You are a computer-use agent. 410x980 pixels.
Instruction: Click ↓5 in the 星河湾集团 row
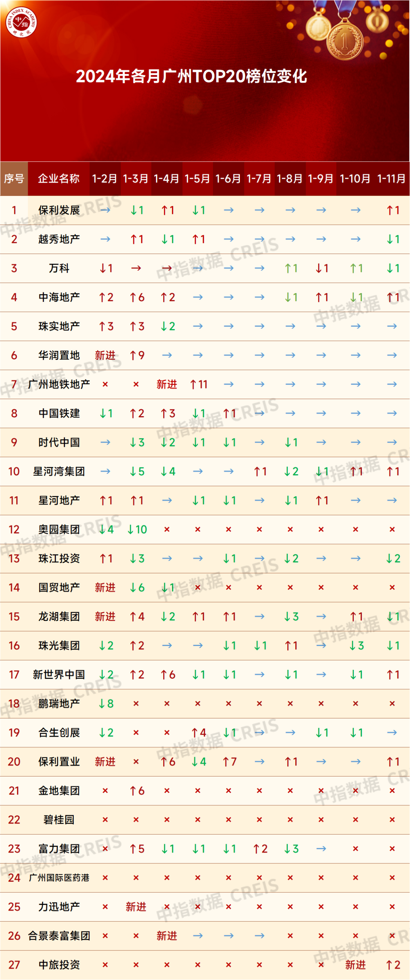pyautogui.click(x=137, y=471)
